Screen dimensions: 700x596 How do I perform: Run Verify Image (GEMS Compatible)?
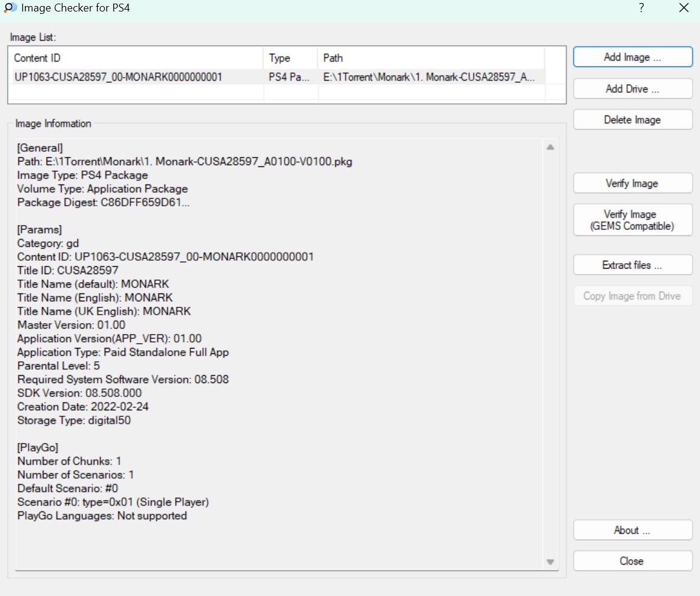(632, 220)
